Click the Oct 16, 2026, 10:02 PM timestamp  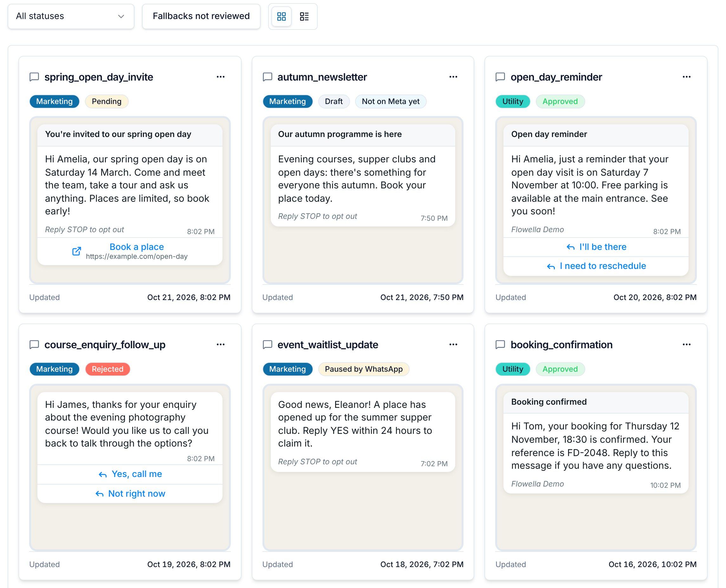[652, 564]
